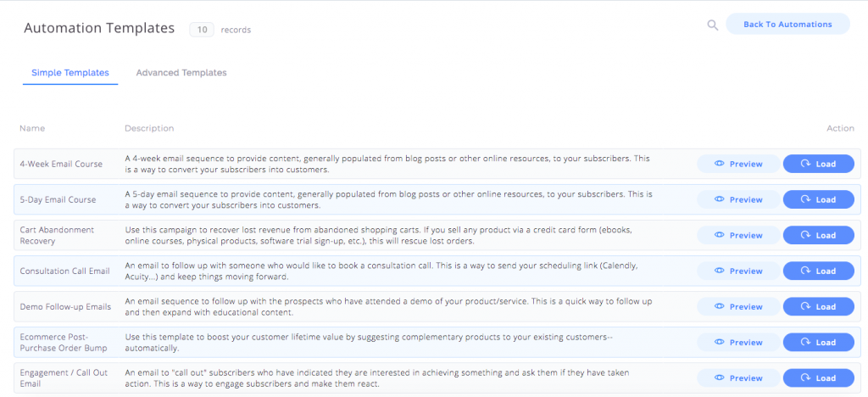This screenshot has width=868, height=397.
Task: Click the eye icon for Engagement / Call Out Email
Action: pos(719,378)
